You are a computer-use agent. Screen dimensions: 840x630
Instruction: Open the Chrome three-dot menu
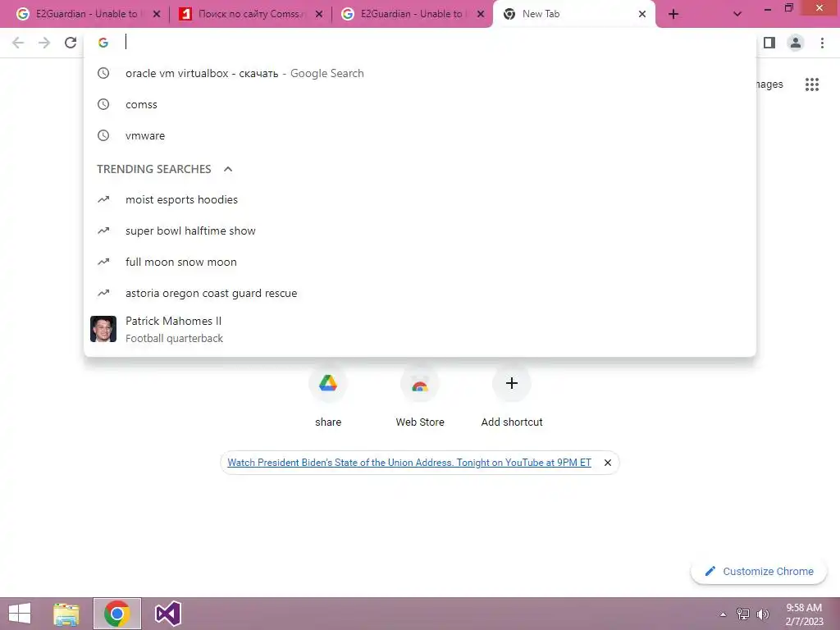(x=822, y=43)
